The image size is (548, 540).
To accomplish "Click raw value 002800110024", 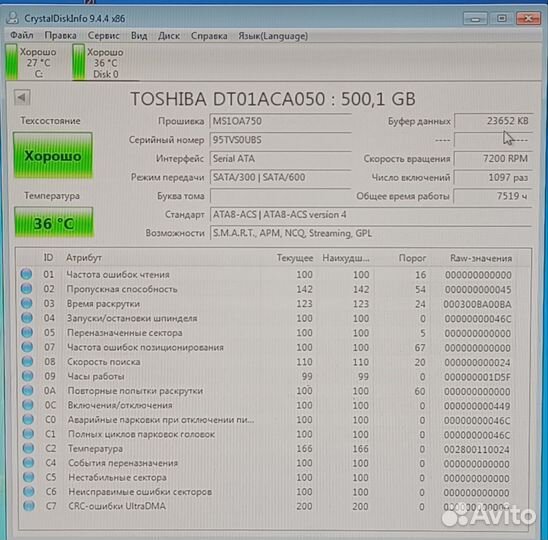I will (476, 449).
